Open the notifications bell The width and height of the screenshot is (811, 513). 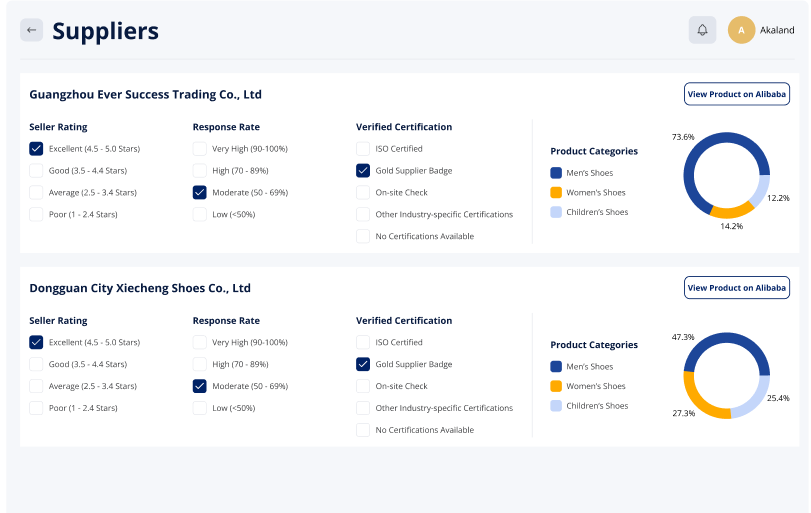click(702, 30)
